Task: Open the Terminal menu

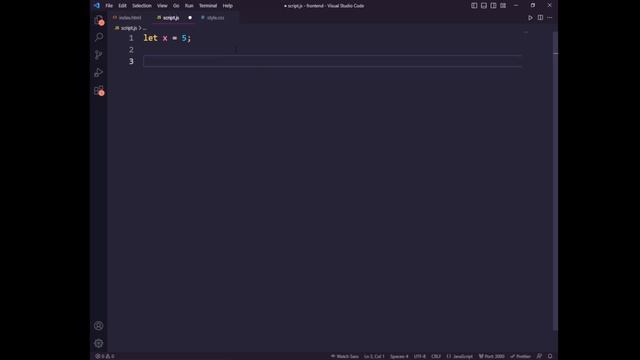Action: [208, 6]
